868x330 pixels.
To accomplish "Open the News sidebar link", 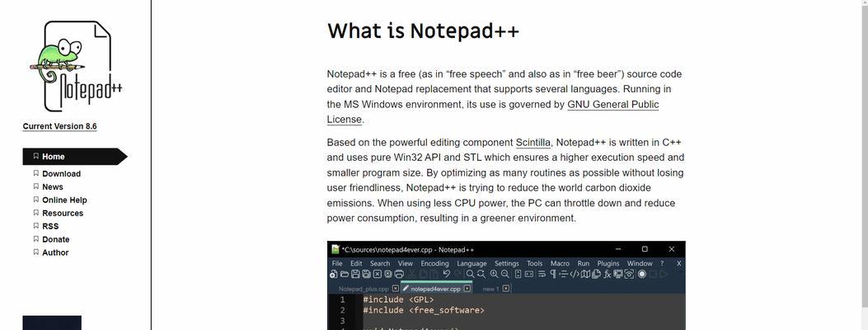I will 53,187.
